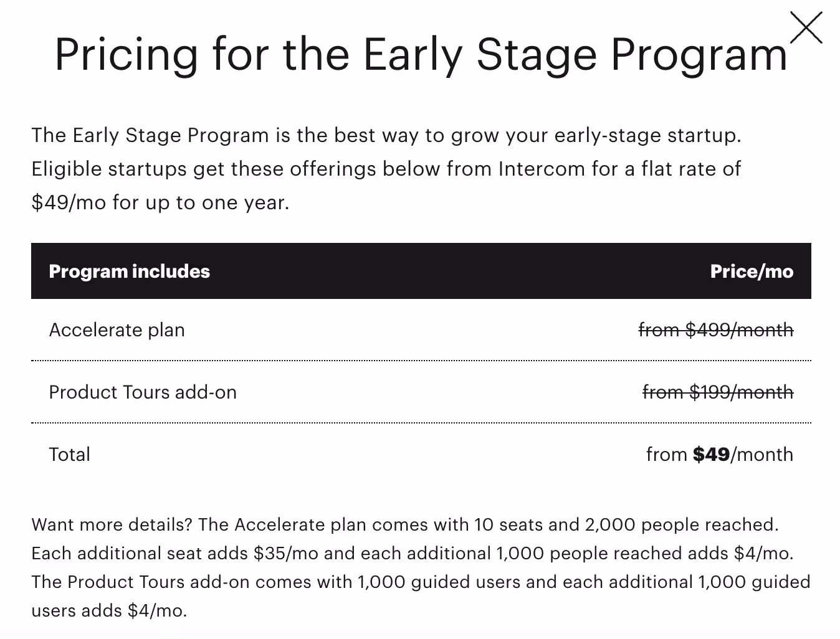The height and width of the screenshot is (639, 840).
Task: Close the pricing modal with X icon
Action: click(x=806, y=28)
